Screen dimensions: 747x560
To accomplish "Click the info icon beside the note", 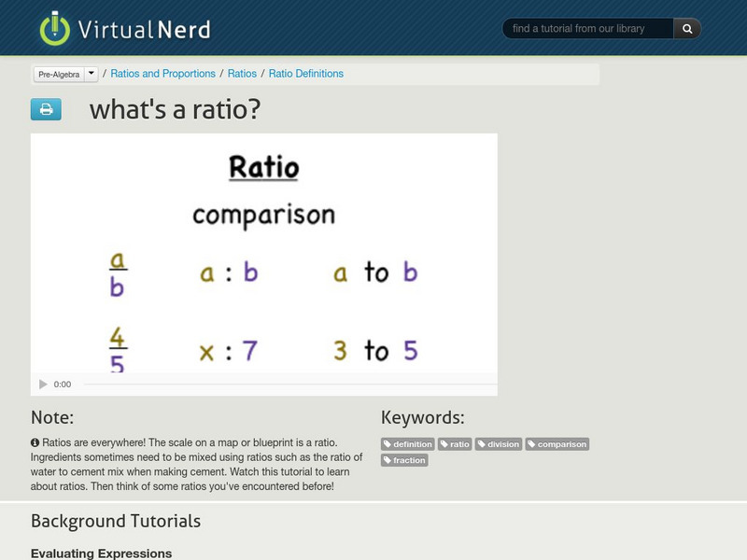I will click(35, 442).
